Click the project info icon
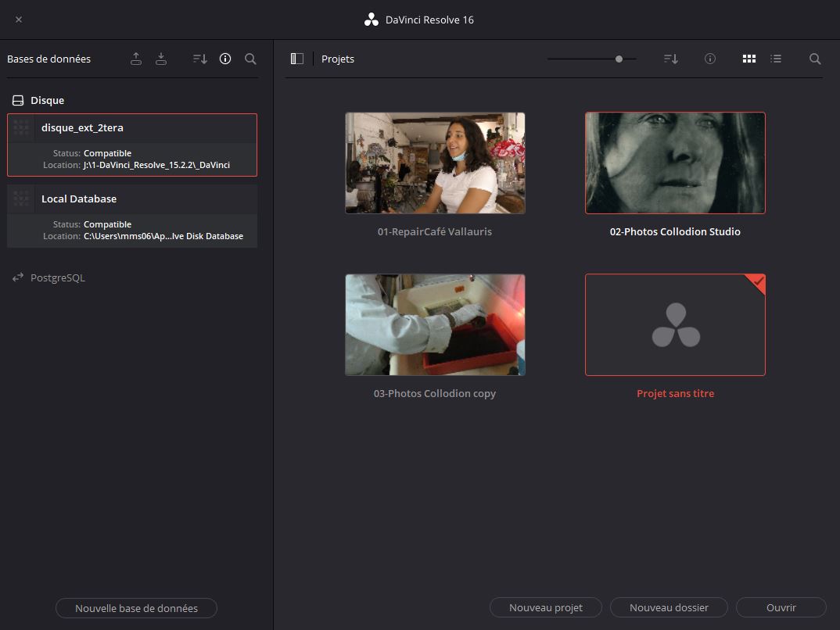 710,59
